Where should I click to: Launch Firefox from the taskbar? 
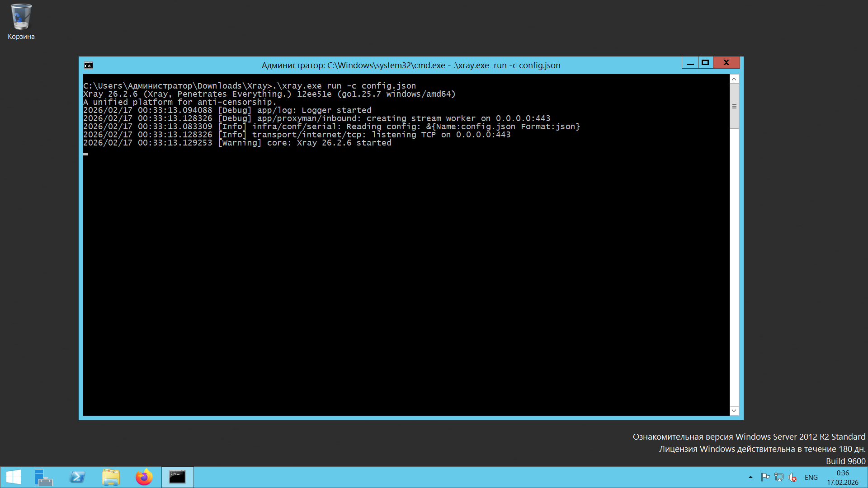point(144,477)
